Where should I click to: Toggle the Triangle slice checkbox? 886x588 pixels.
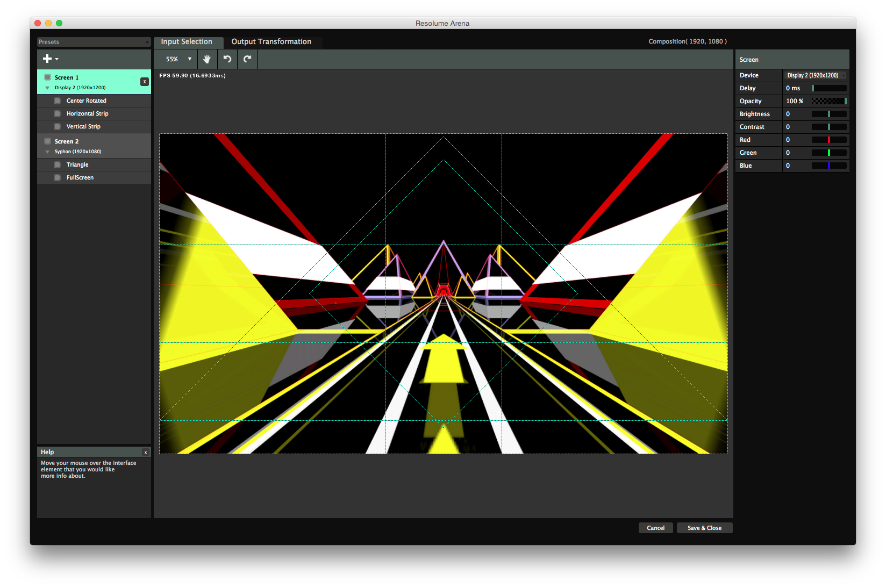(58, 164)
